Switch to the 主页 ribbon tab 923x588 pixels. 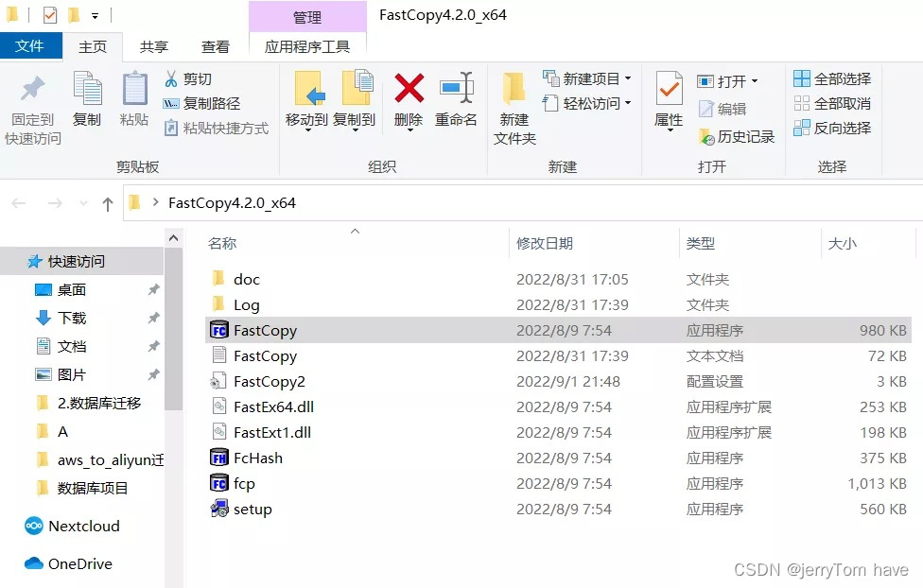pyautogui.click(x=93, y=46)
